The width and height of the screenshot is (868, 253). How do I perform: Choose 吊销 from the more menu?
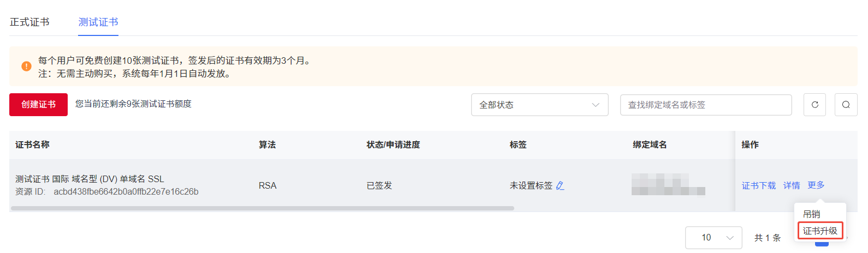click(x=812, y=214)
